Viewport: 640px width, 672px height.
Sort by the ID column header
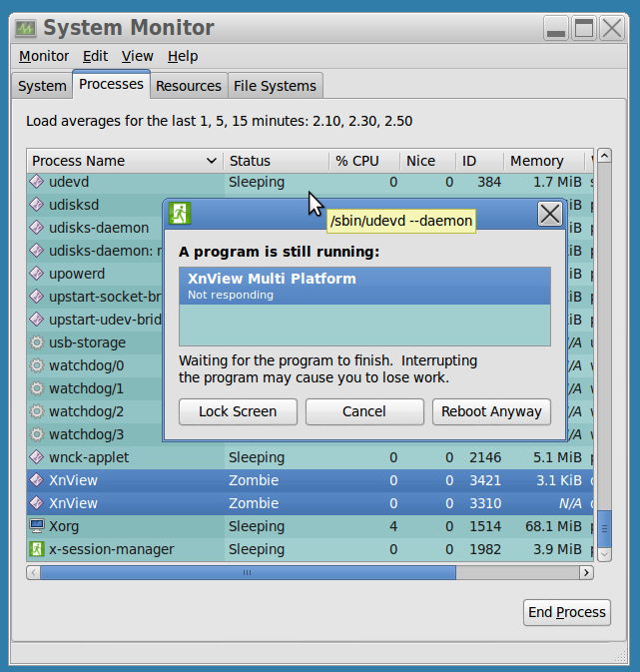click(479, 161)
